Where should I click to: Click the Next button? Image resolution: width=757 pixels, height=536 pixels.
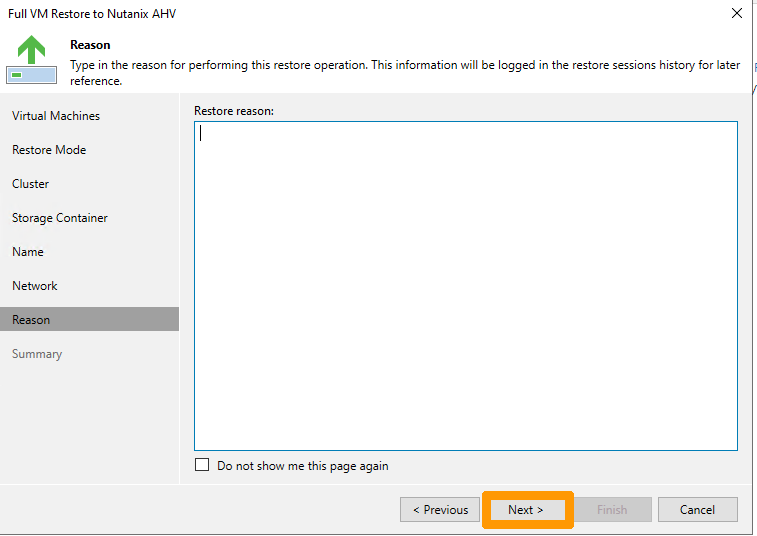[x=527, y=509]
